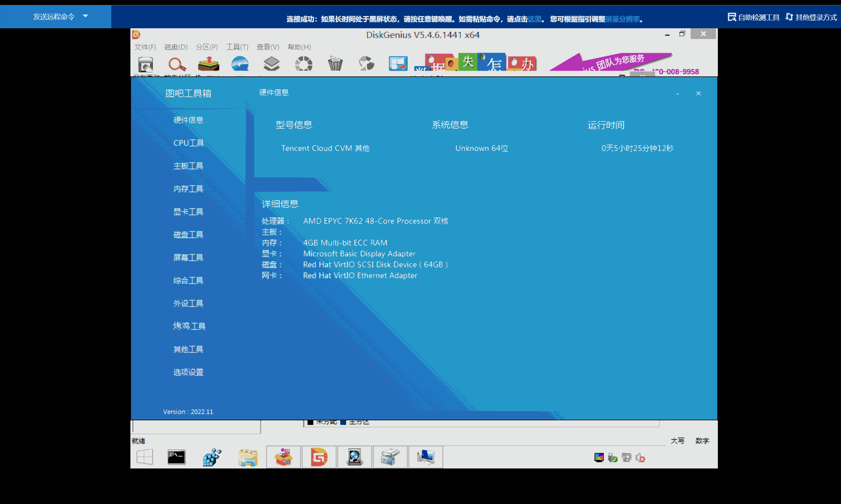Click the registry editor cubes icon

click(212, 457)
